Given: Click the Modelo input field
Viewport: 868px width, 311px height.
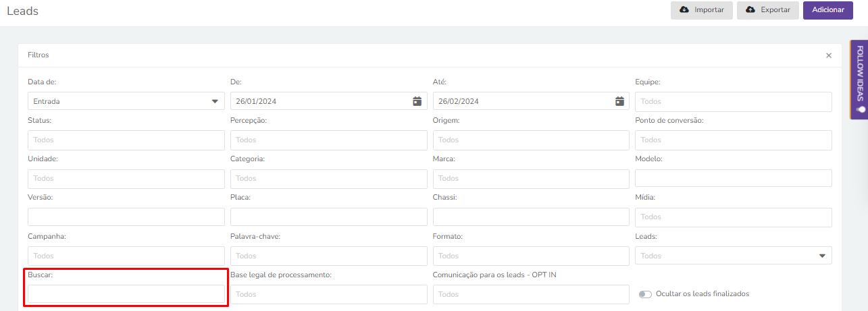Looking at the screenshot, I should coord(734,178).
